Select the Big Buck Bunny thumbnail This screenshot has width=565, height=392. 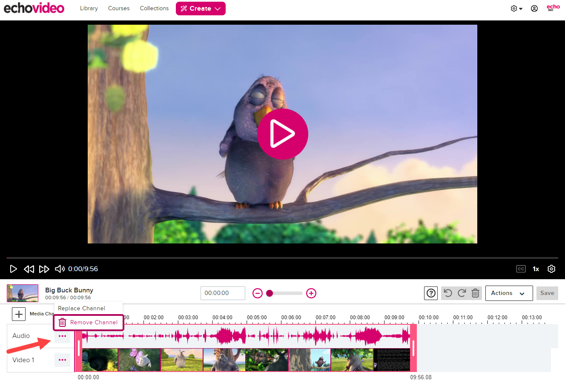point(23,293)
